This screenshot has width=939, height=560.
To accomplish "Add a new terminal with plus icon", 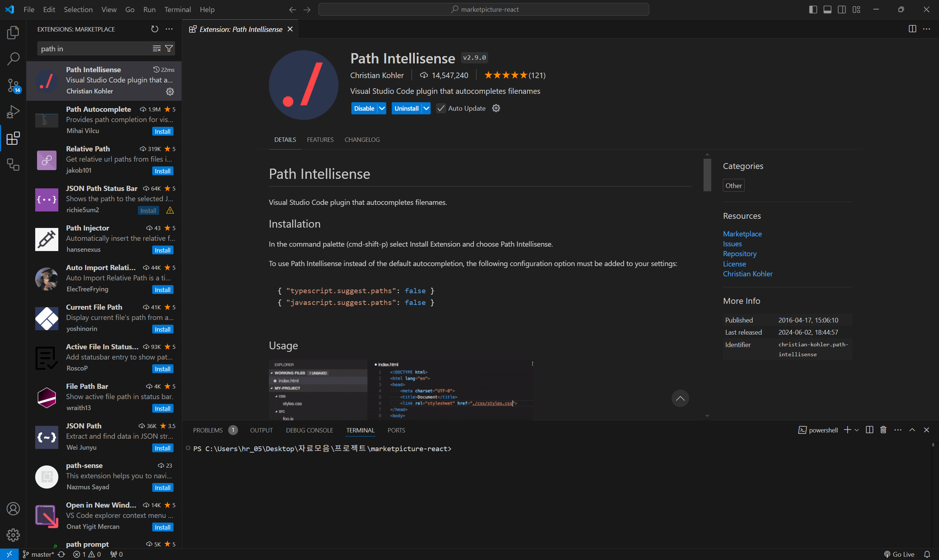I will pyautogui.click(x=847, y=430).
